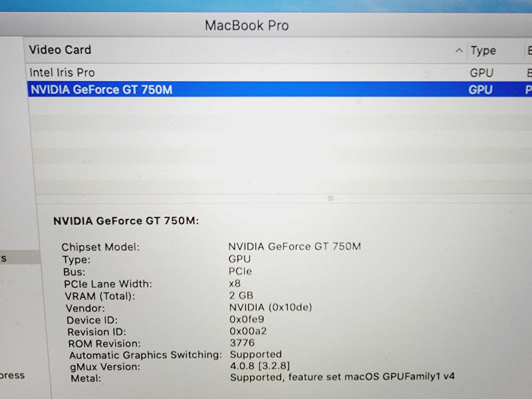Viewport: 532px width, 399px height.
Task: Sort by the Video Card column header
Action: coord(60,50)
